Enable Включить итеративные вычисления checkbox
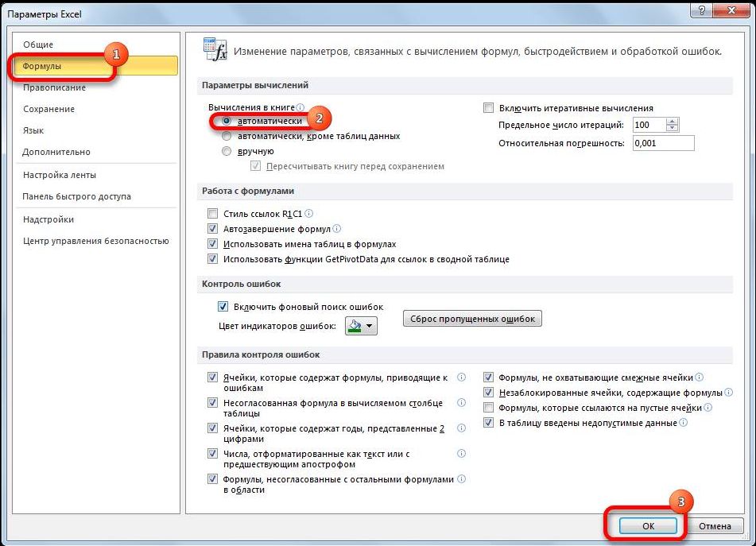The image size is (756, 546). pyautogui.click(x=488, y=108)
